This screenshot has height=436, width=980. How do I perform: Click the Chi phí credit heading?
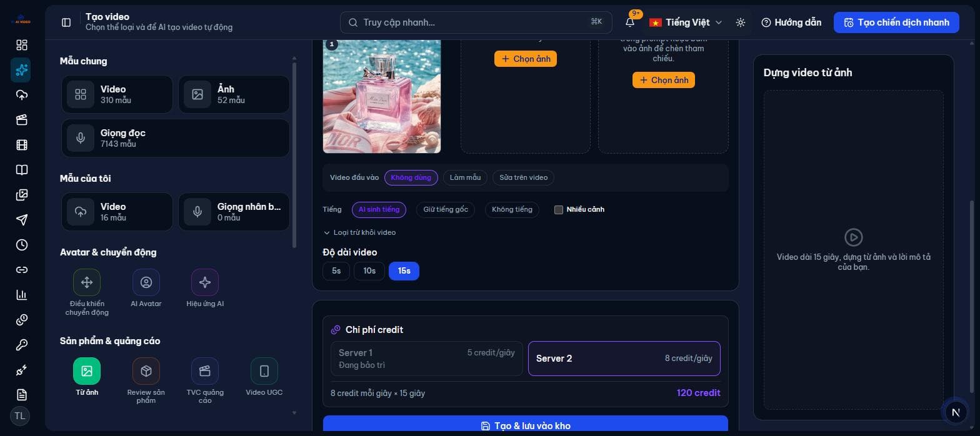(x=374, y=330)
